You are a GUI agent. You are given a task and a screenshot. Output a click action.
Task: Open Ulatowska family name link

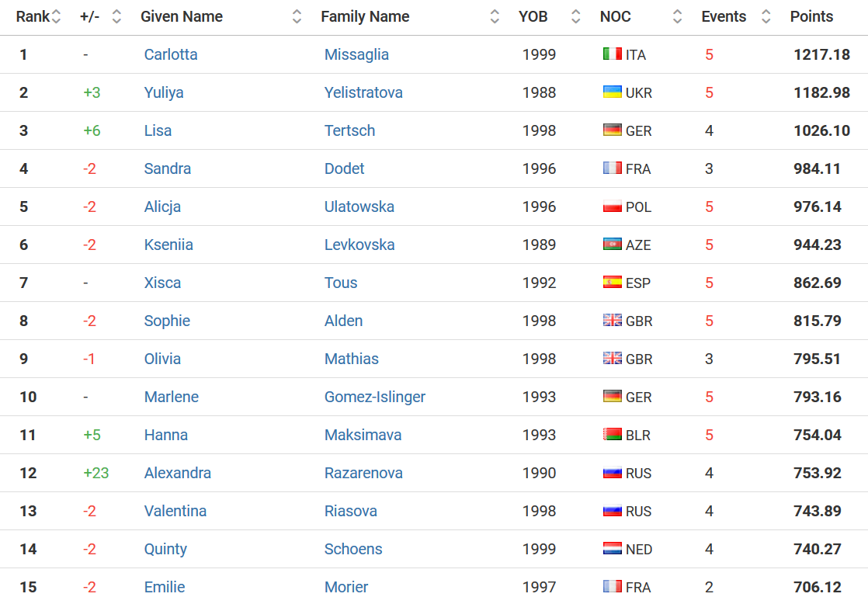[x=359, y=207]
